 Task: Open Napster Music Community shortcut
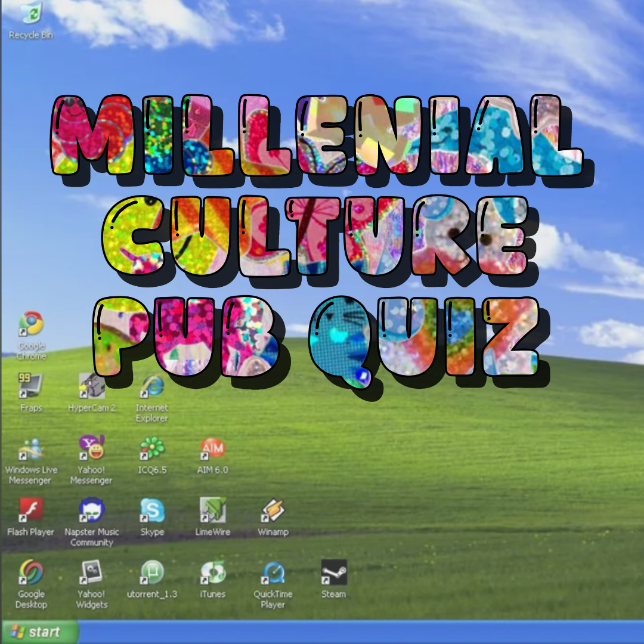92,510
